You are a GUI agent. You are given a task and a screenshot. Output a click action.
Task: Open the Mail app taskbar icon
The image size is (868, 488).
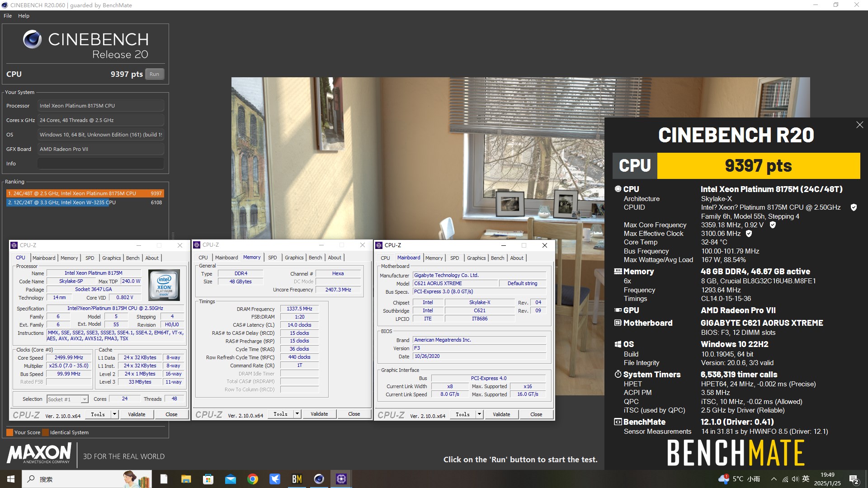[x=231, y=479]
